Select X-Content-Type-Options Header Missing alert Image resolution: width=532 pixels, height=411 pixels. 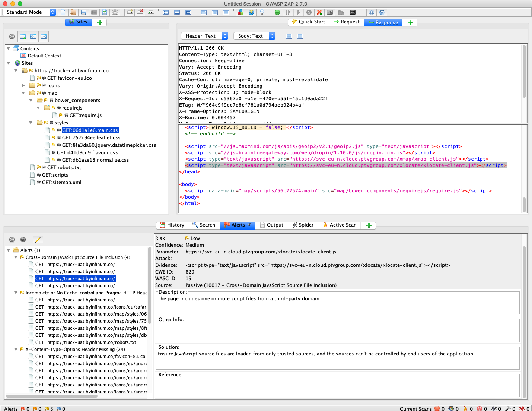pyautogui.click(x=75, y=350)
